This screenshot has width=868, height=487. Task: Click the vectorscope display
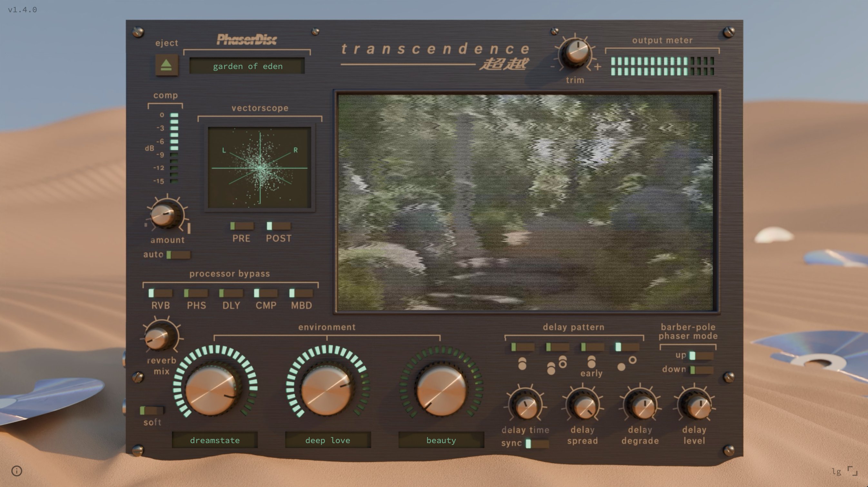[260, 167]
